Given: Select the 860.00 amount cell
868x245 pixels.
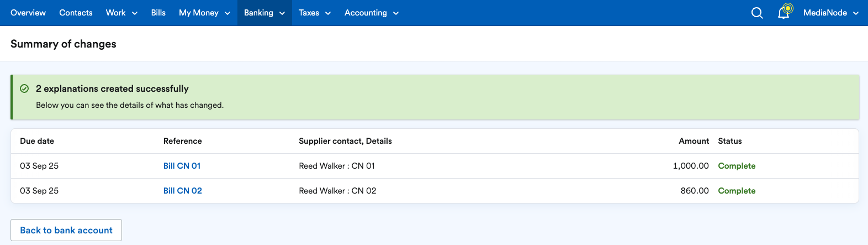Looking at the screenshot, I should tap(695, 191).
